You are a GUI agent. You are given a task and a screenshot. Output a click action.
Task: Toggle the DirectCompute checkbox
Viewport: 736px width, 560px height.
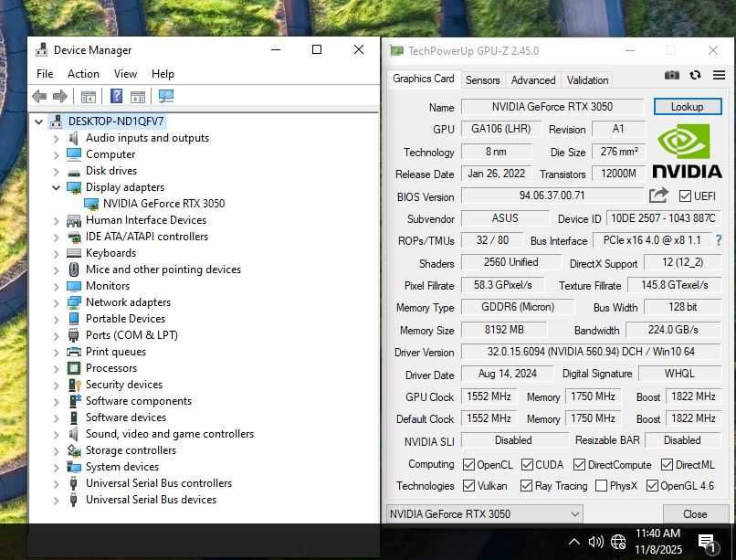tap(579, 465)
